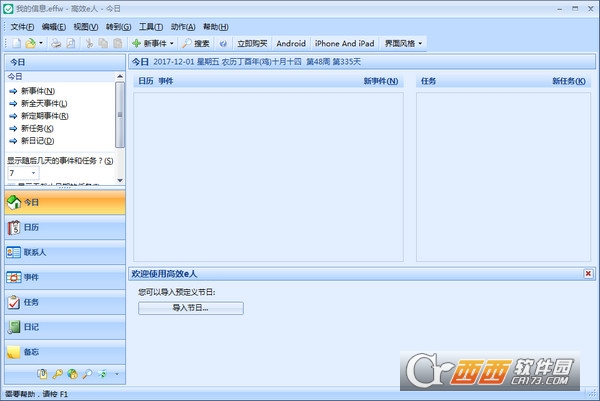This screenshot has width=600, height=401.
Task: Click the green arrows icon in the bottom strip
Action: point(102,374)
